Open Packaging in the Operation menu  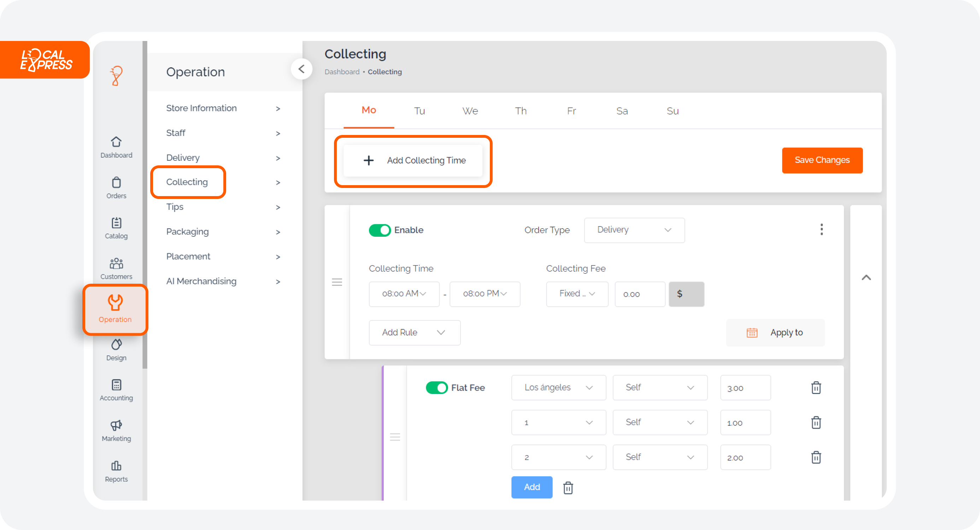(x=223, y=232)
